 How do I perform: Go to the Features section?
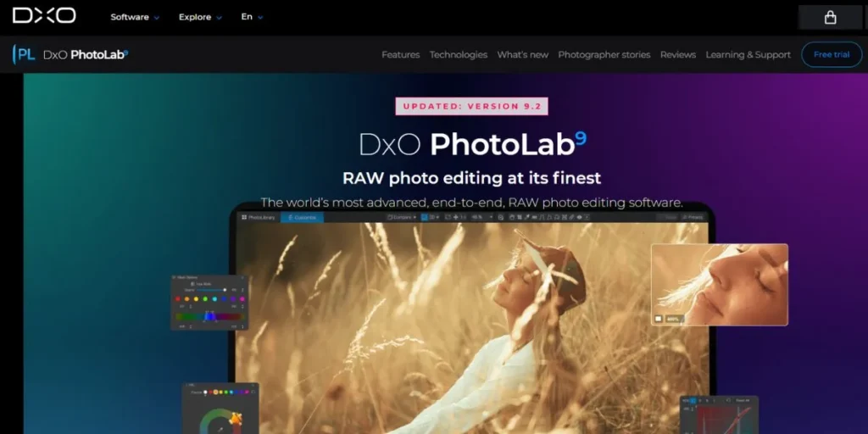400,55
